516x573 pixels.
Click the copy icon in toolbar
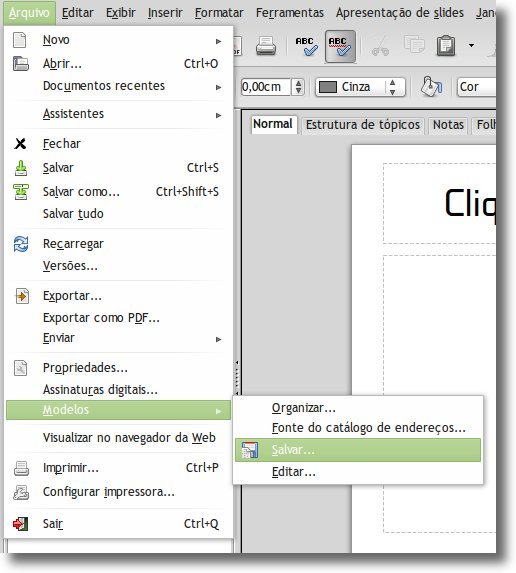coord(414,45)
